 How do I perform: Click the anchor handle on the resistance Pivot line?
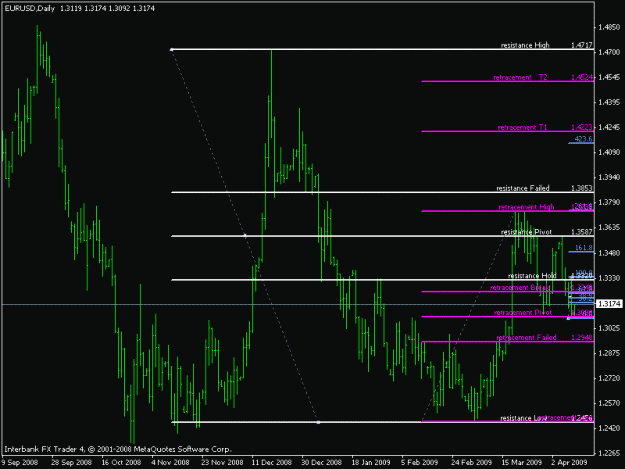245,236
